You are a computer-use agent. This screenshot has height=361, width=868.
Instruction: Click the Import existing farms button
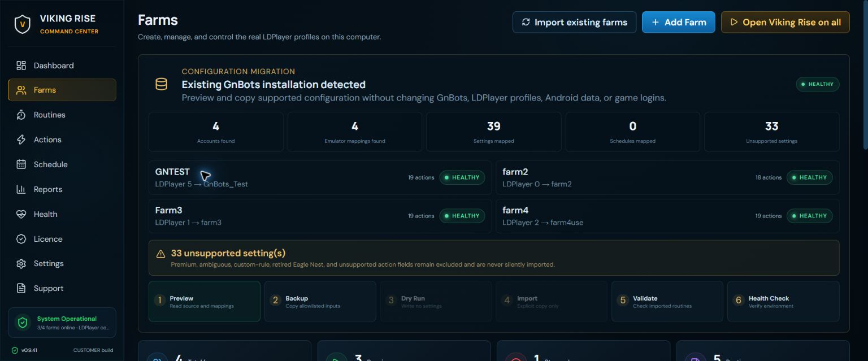tap(574, 22)
